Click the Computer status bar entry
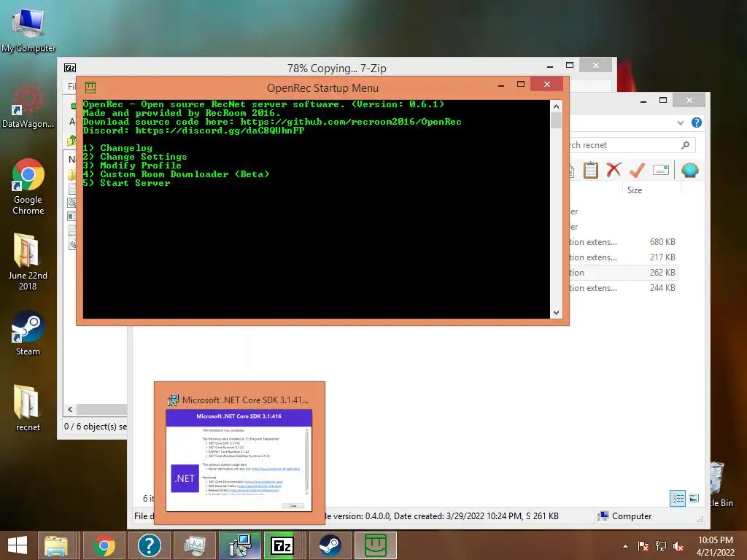The width and height of the screenshot is (747, 560). coord(625,516)
